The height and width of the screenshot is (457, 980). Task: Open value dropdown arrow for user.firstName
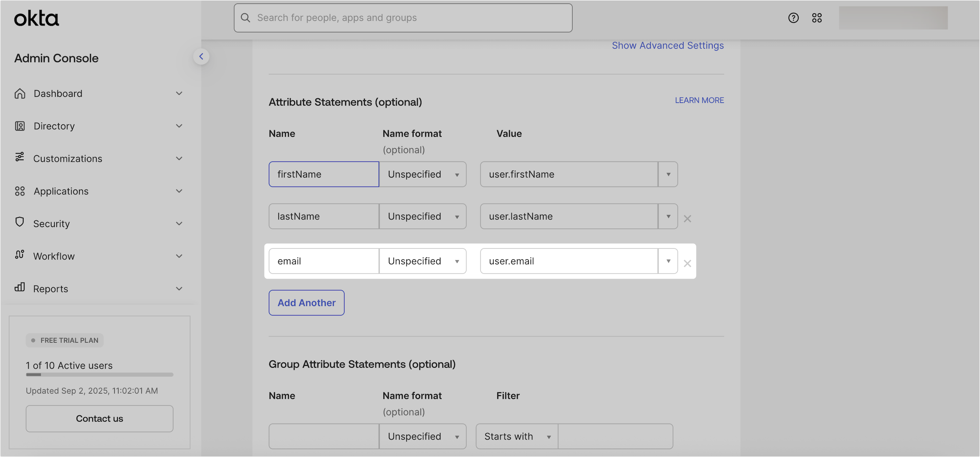click(668, 175)
